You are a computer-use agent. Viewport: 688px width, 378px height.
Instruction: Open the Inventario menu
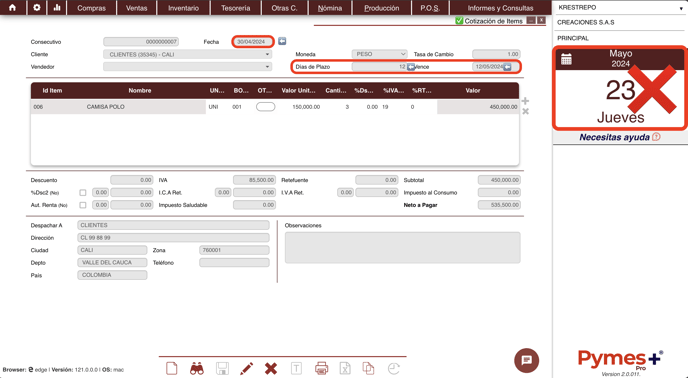183,8
